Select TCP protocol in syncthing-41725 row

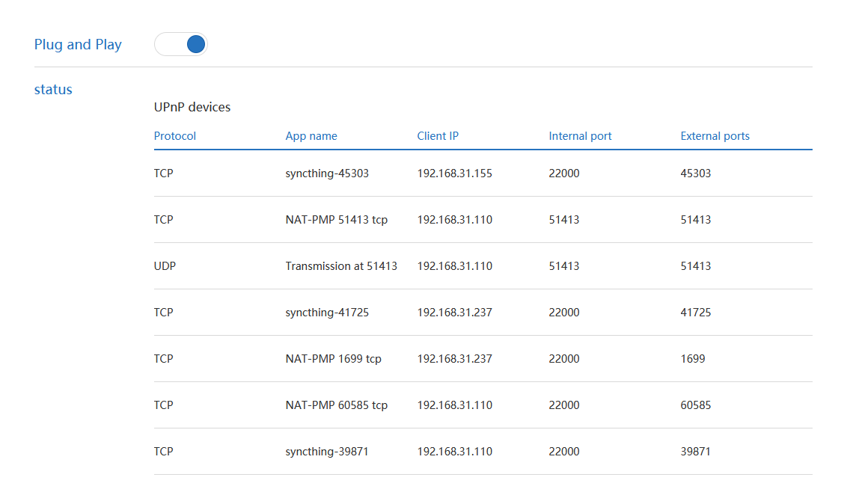point(163,313)
